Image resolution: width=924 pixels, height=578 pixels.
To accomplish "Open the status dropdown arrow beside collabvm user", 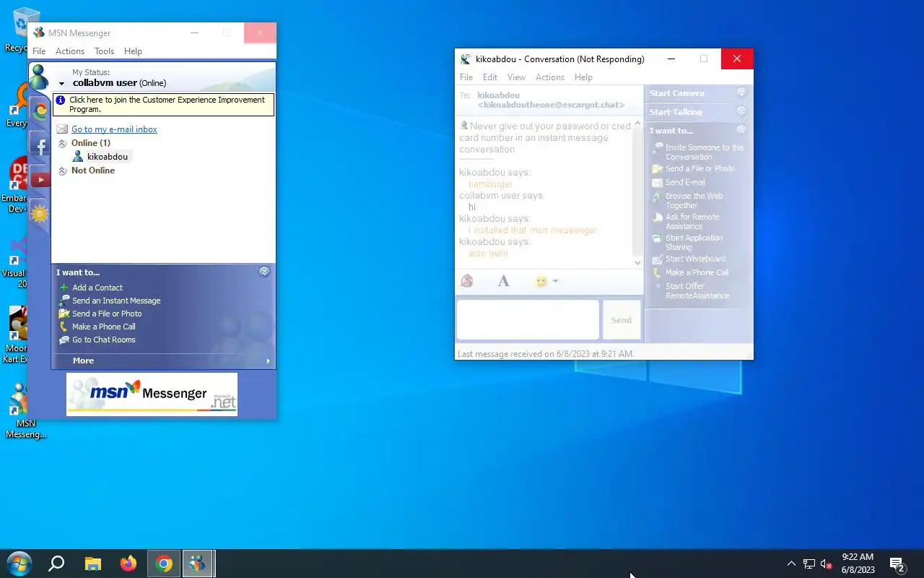I will click(62, 84).
